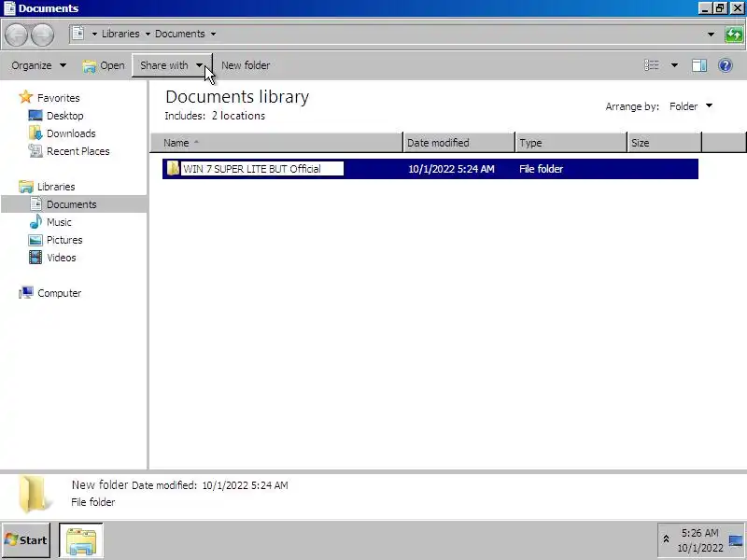747x560 pixels.
Task: Select Documents library in navigation pane
Action: tap(74, 204)
